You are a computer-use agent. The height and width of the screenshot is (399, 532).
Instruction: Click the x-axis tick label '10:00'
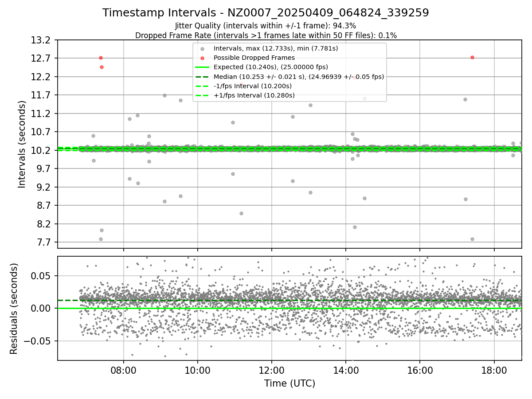(x=198, y=370)
